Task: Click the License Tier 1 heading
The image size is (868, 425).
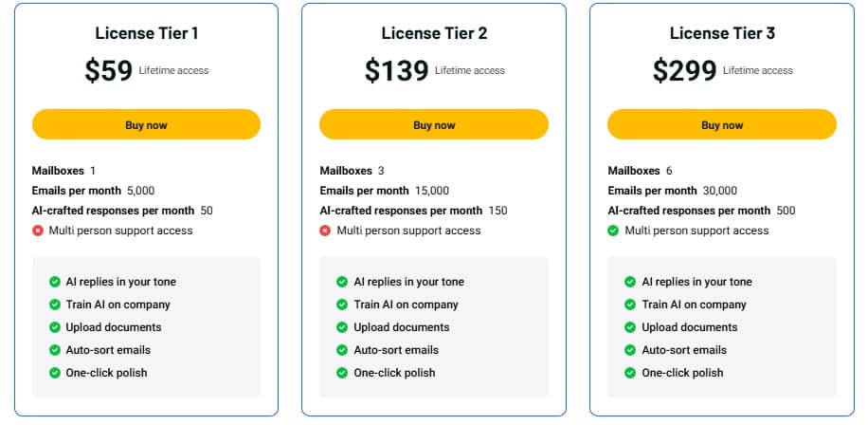Action: click(x=146, y=33)
